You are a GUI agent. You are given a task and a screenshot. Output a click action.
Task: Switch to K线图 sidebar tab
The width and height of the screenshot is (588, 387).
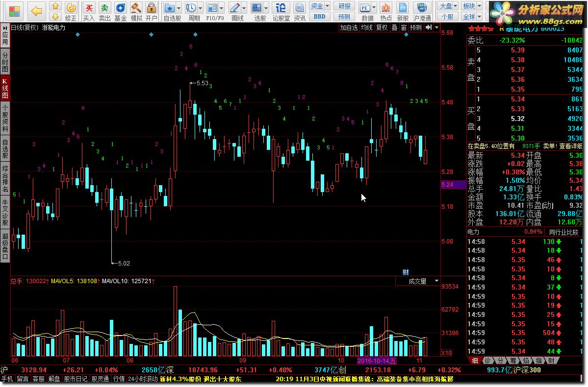pyautogui.click(x=5, y=88)
